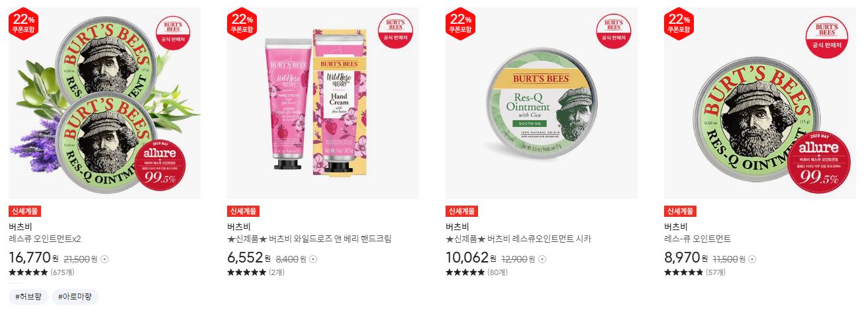Image resolution: width=868 pixels, height=322 pixels.
Task: Expand price details next to 12,900원
Action: (542, 259)
